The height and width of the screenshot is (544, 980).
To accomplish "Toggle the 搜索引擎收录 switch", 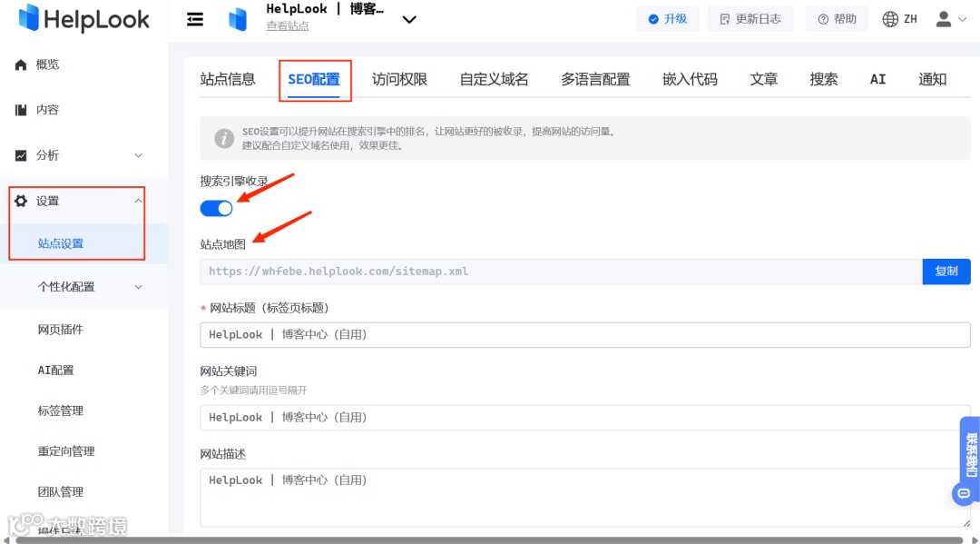I will coord(216,208).
